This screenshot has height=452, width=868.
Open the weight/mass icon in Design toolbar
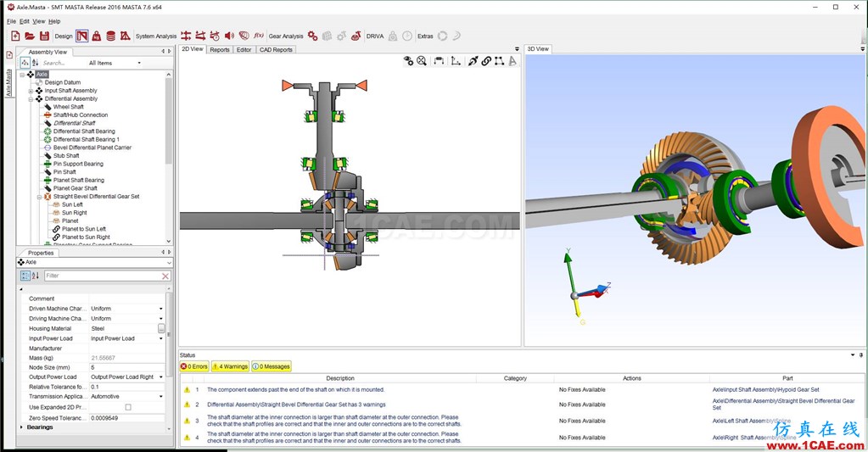(x=97, y=36)
